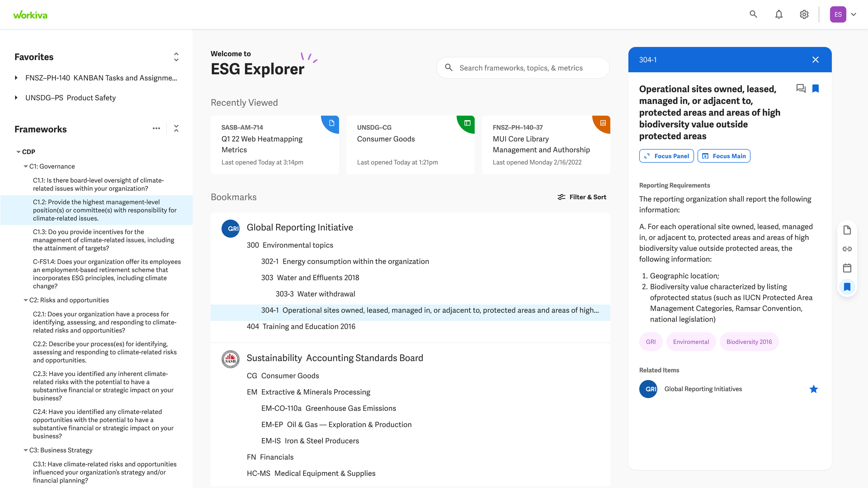Image resolution: width=868 pixels, height=488 pixels.
Task: Toggle bookmark beside 304-1 panel title
Action: coord(816,89)
